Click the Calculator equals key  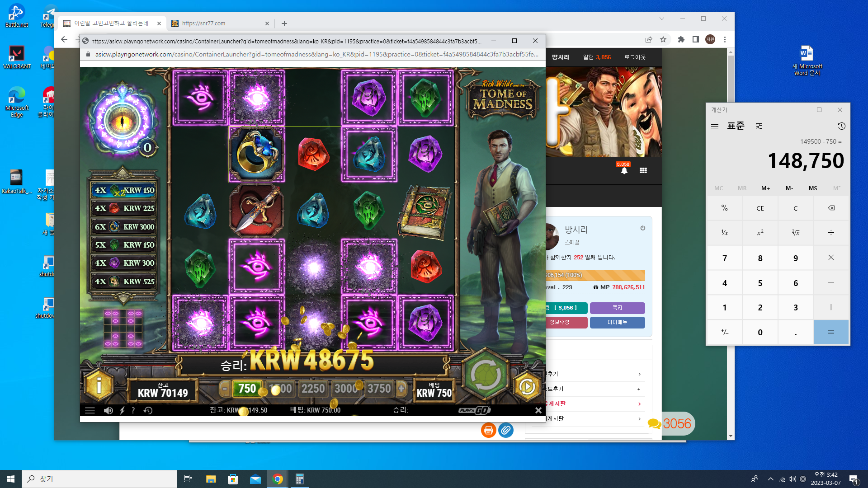pyautogui.click(x=831, y=332)
